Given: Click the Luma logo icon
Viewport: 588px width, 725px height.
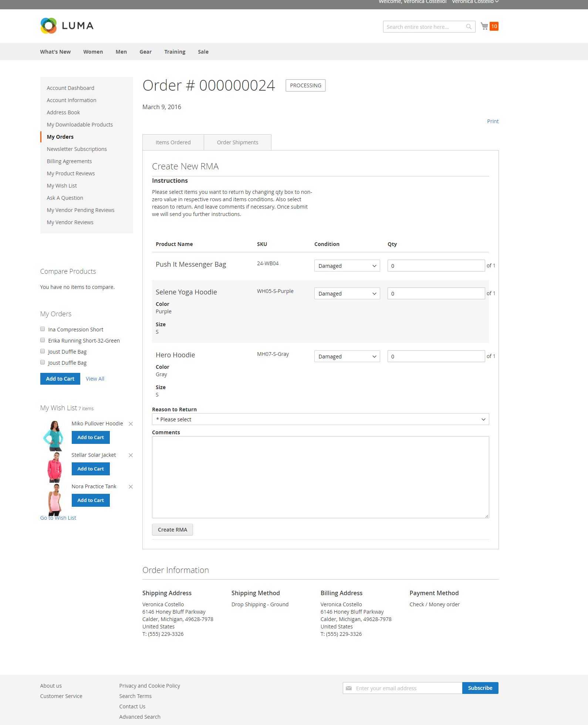Looking at the screenshot, I should [x=48, y=26].
